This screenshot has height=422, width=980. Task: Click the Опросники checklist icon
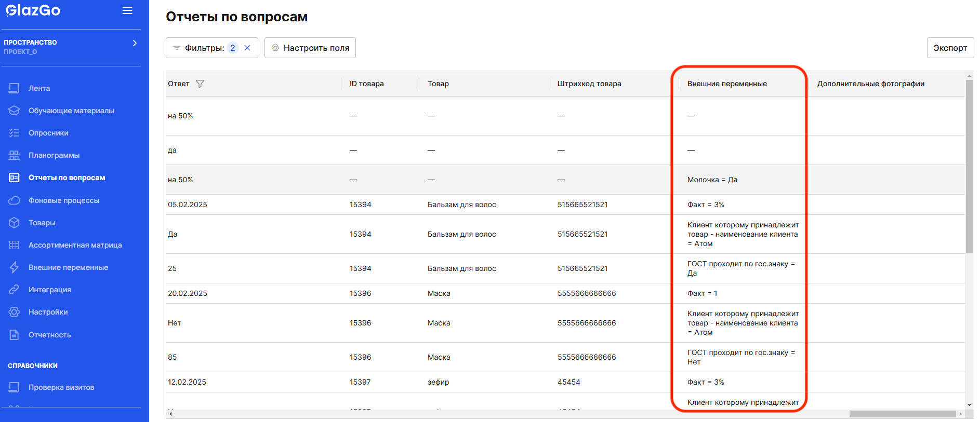[14, 133]
